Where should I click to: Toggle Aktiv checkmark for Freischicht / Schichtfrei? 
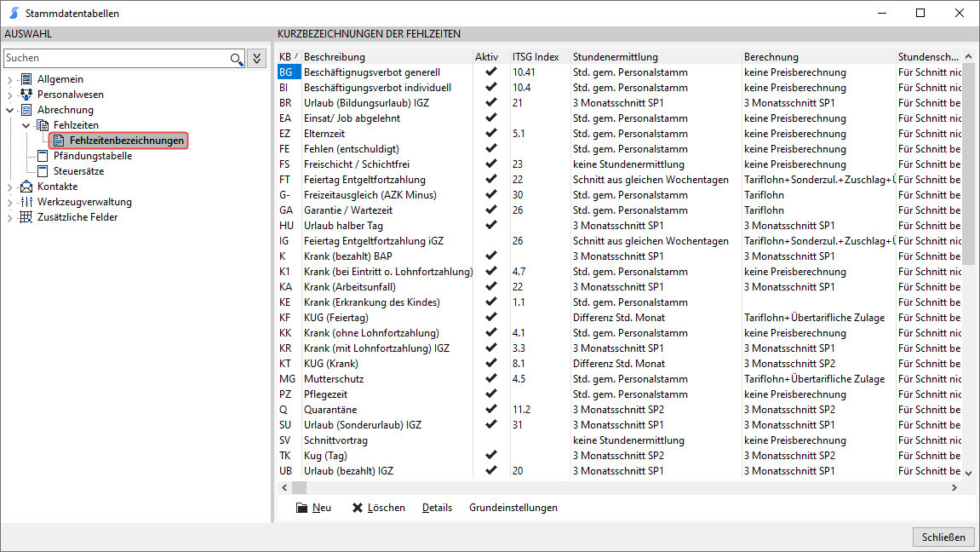pyautogui.click(x=491, y=164)
